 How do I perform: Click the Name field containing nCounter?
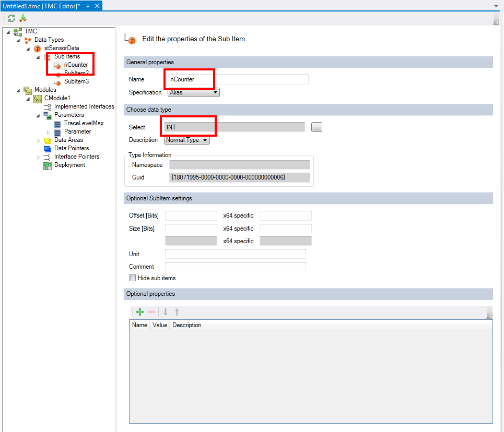click(238, 79)
